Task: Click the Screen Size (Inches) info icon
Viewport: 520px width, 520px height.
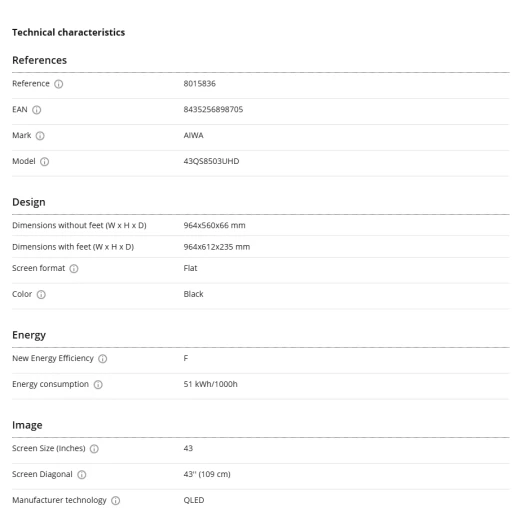Action: [x=94, y=449]
